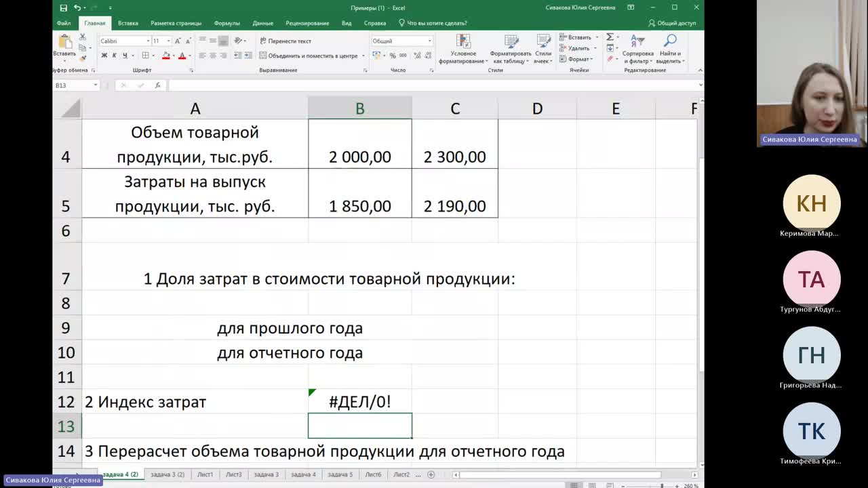Open Форматировать как таблицу gallery
The image size is (868, 488).
511,49
